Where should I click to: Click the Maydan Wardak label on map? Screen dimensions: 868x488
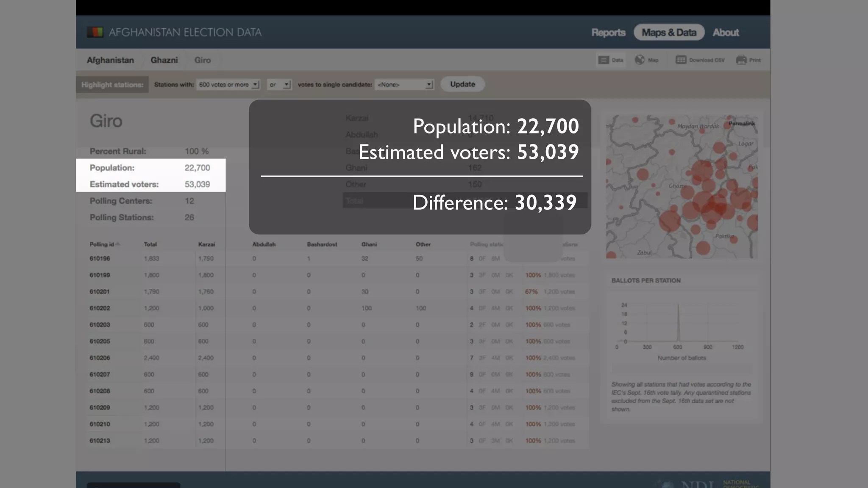(x=698, y=126)
